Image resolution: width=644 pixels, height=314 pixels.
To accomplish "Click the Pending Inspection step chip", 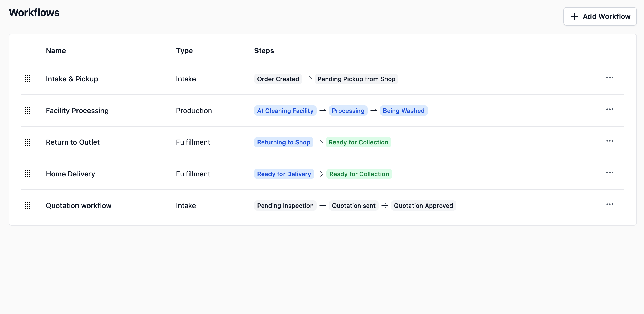I will click(x=285, y=206).
